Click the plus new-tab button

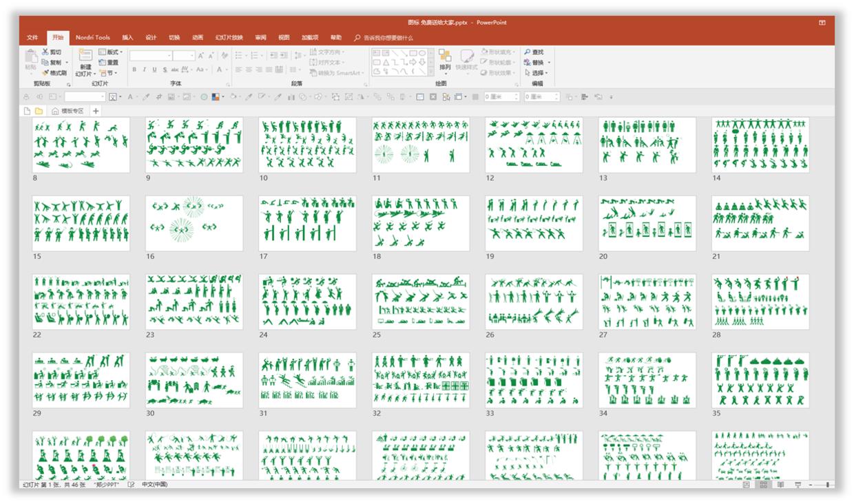pyautogui.click(x=96, y=111)
